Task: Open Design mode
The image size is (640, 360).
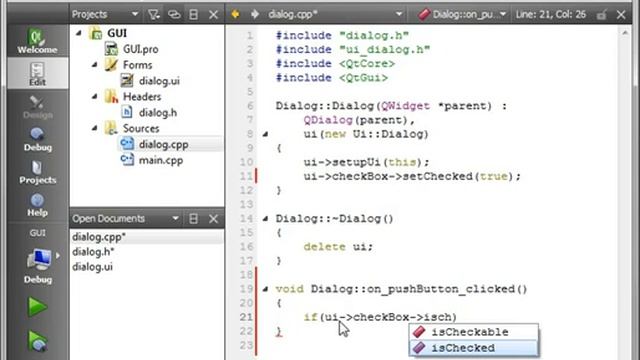Action: (37, 107)
